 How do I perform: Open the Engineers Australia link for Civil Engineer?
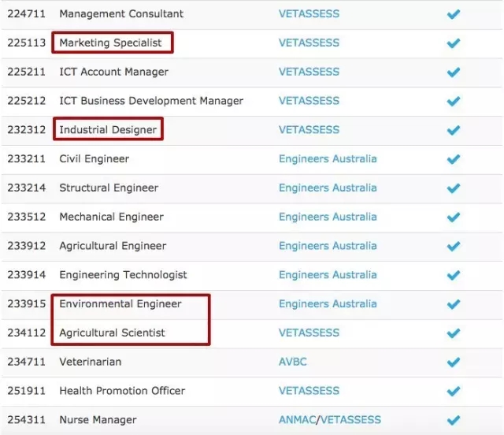coord(328,159)
